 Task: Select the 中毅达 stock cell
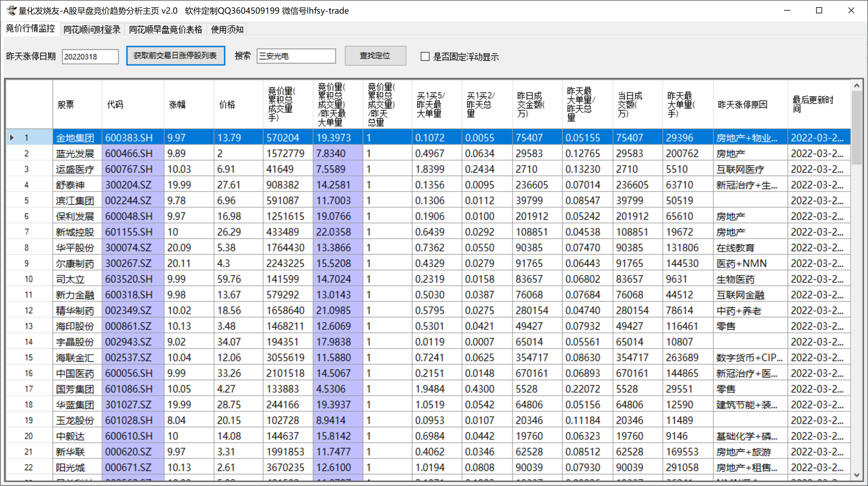tap(77, 436)
